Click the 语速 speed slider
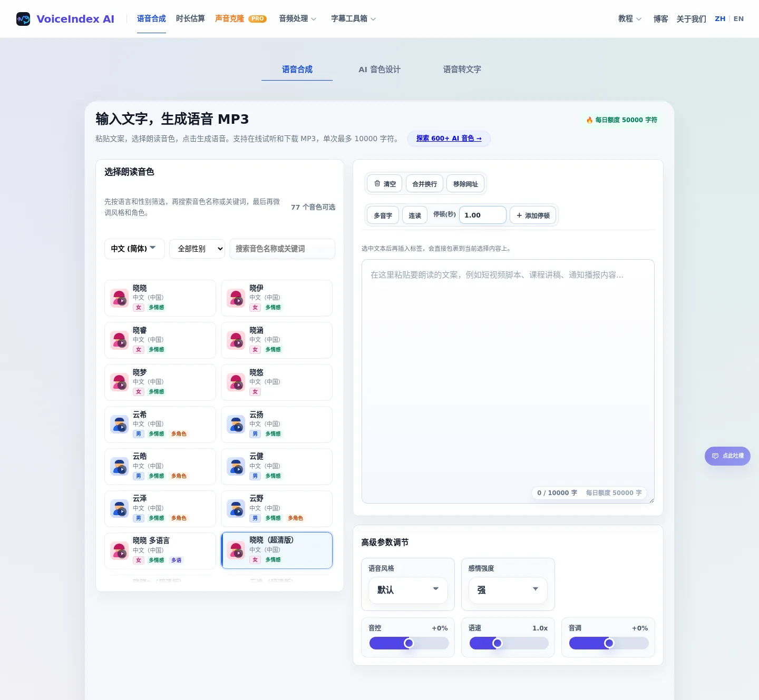 click(x=509, y=643)
